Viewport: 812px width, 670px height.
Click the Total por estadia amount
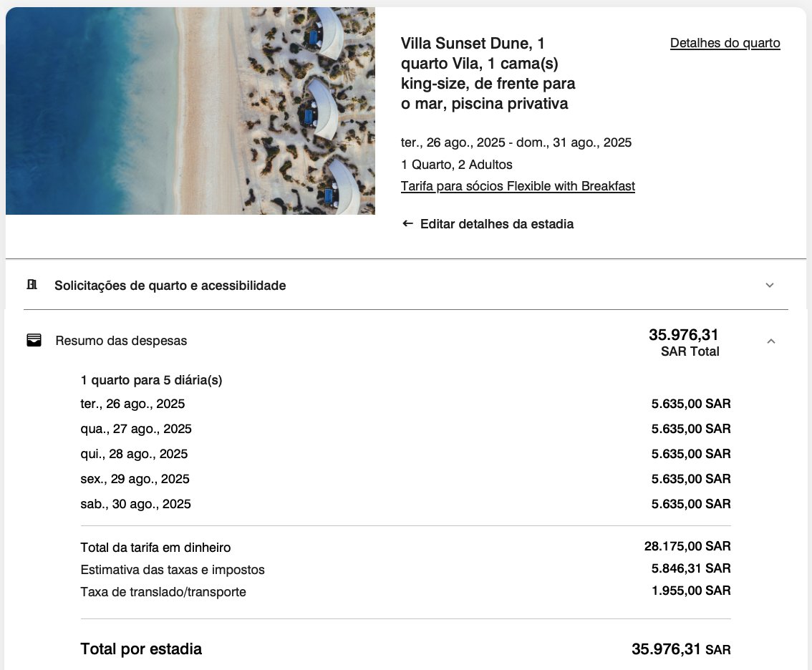click(681, 649)
